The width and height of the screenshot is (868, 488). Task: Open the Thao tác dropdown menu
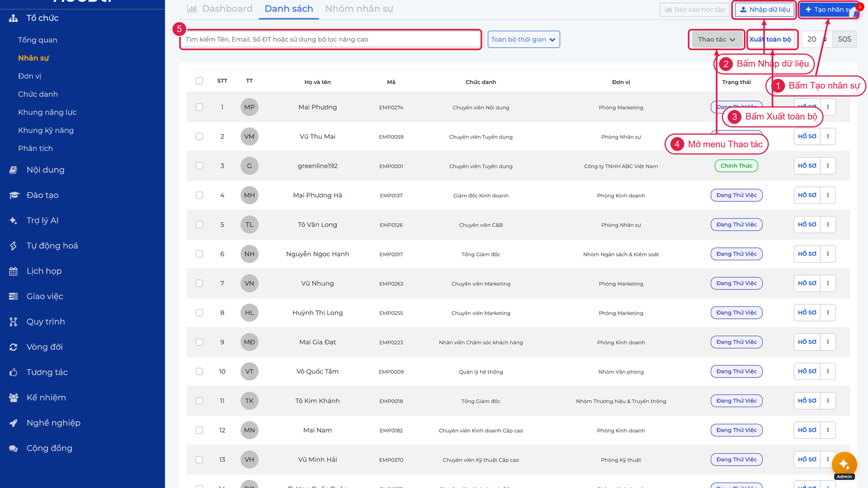click(x=716, y=40)
